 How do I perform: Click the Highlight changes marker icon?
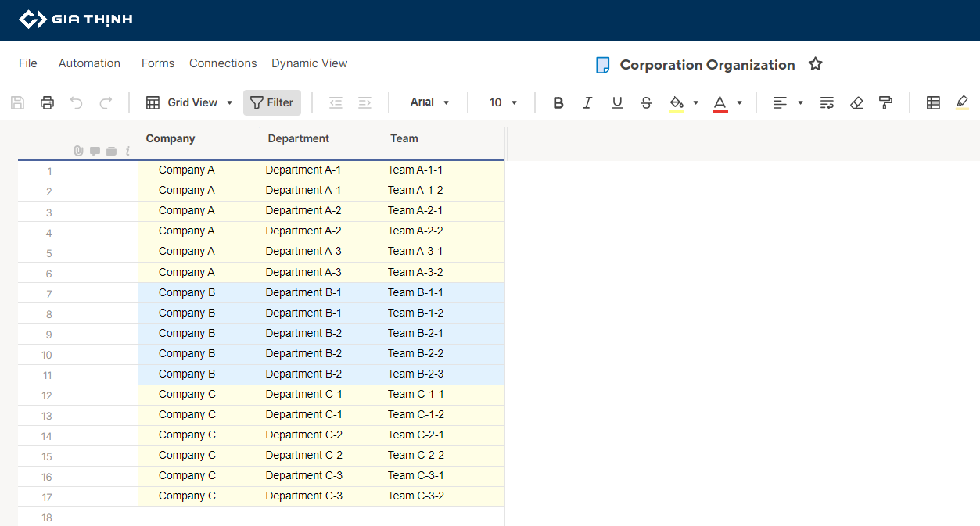click(x=962, y=102)
